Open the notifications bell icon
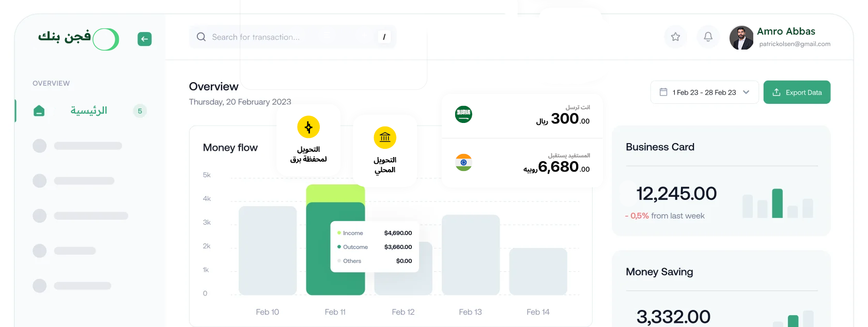This screenshot has width=868, height=327. (708, 37)
